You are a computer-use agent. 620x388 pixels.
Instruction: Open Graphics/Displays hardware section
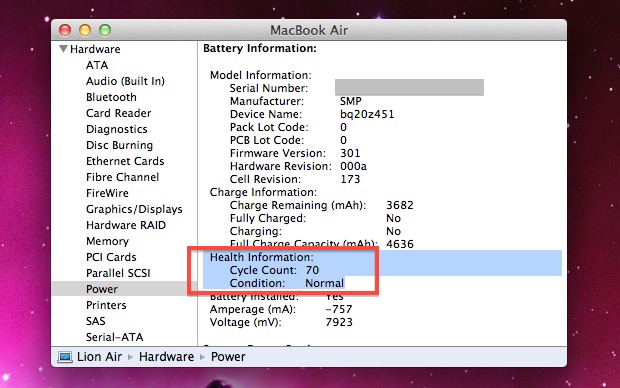(x=134, y=209)
